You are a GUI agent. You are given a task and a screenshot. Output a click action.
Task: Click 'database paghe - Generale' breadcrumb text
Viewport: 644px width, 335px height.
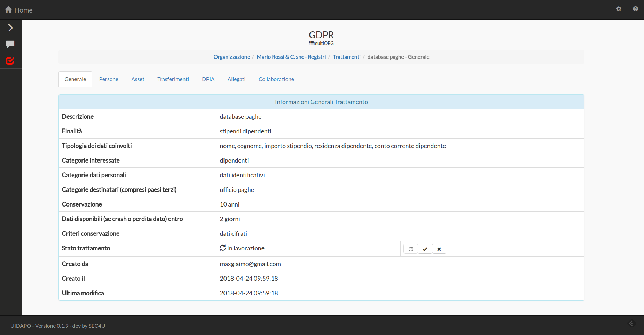click(398, 57)
